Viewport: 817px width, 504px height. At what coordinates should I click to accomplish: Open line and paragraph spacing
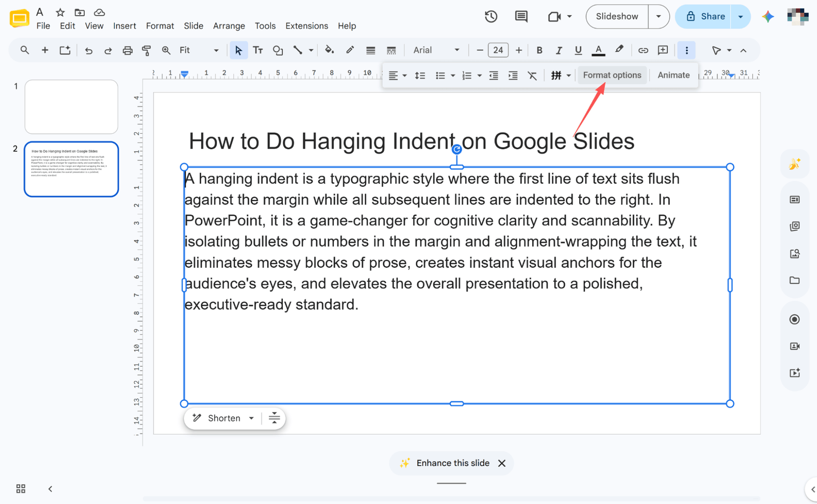(420, 76)
